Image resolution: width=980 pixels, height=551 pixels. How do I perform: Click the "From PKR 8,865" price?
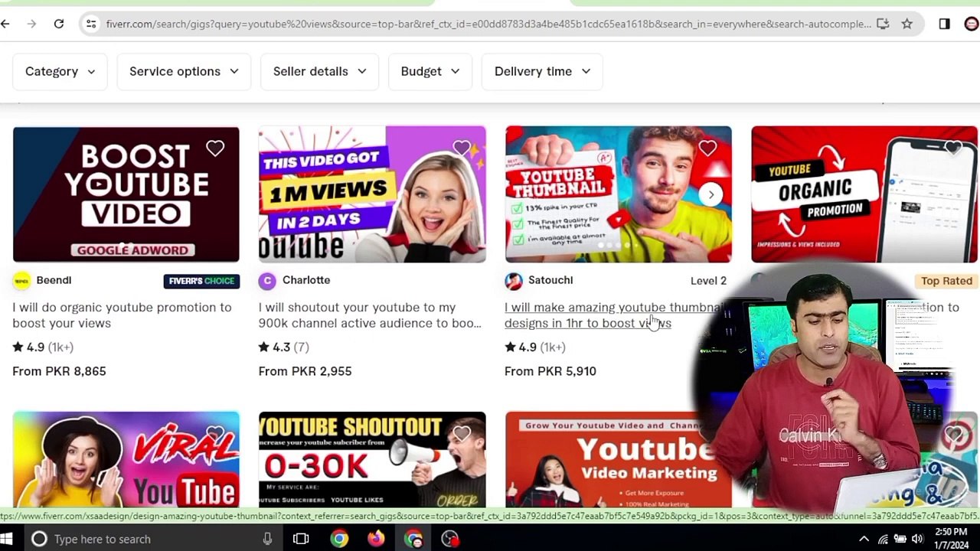(x=59, y=371)
